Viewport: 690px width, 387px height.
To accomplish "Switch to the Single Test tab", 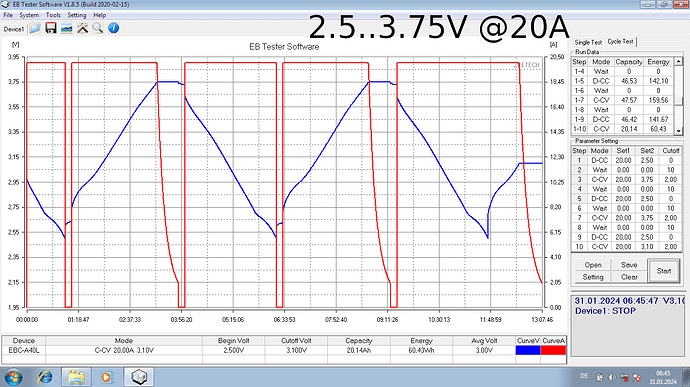I will (588, 42).
